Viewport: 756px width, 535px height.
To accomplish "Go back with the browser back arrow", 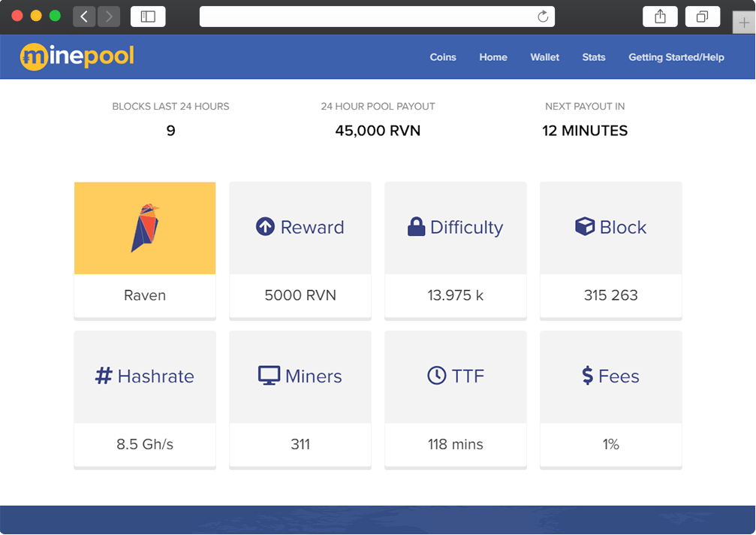I will 84,17.
